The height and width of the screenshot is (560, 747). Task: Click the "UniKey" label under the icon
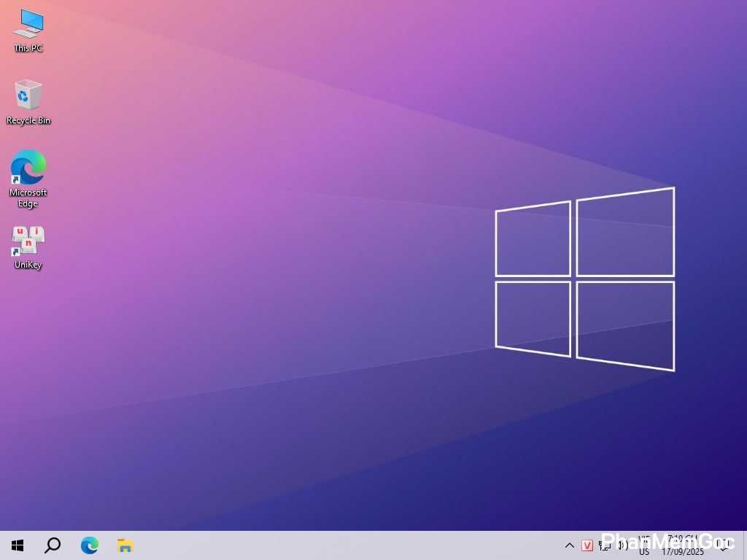click(28, 265)
